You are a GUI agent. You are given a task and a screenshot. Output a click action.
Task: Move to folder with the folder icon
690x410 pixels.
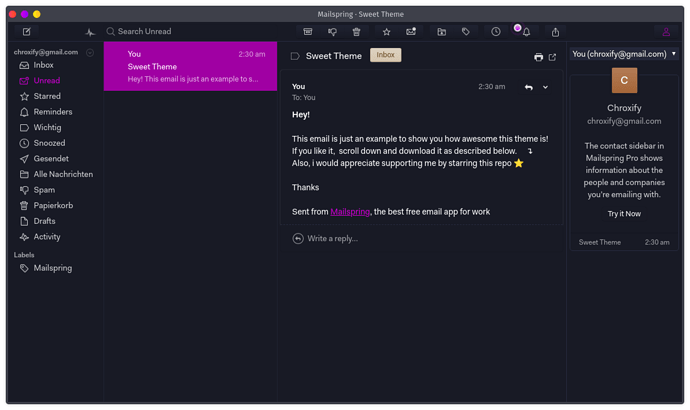point(441,32)
